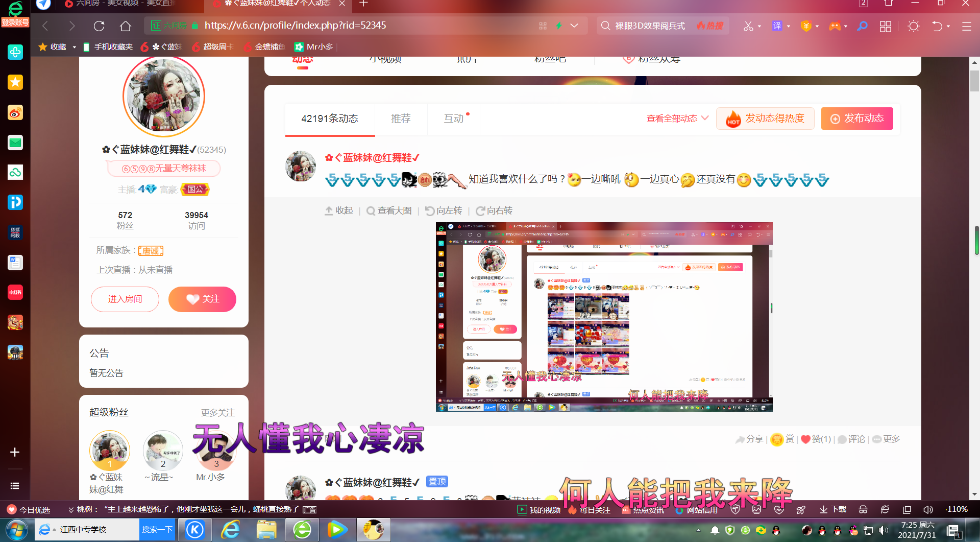The width and height of the screenshot is (980, 542).
Task: Expand the address bar dropdown arrow
Action: click(574, 26)
